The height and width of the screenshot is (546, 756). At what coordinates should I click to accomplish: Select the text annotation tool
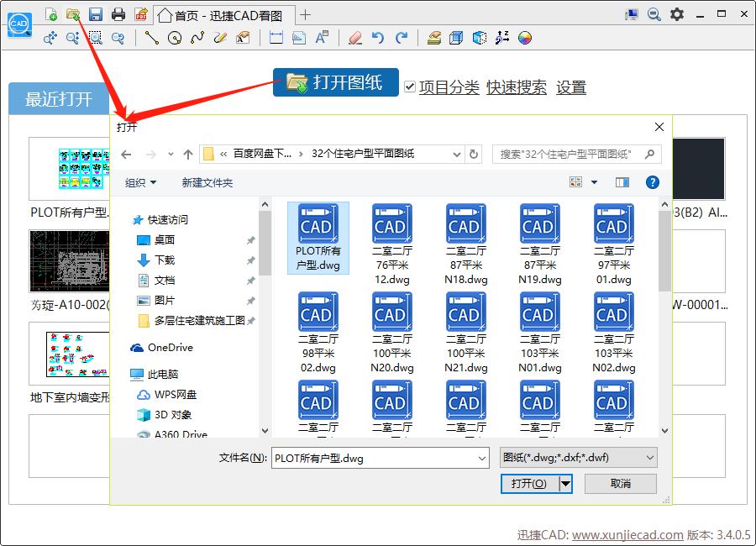pos(322,38)
